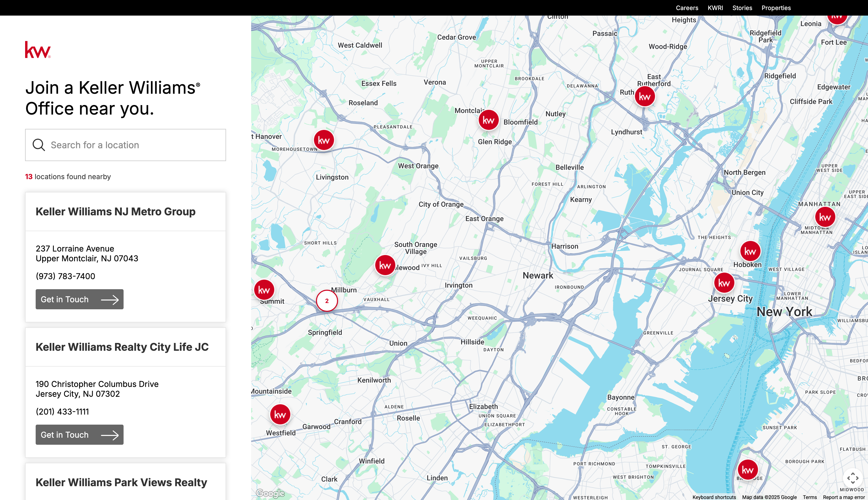Select the KW marker in Midtown Manhattan

825,217
